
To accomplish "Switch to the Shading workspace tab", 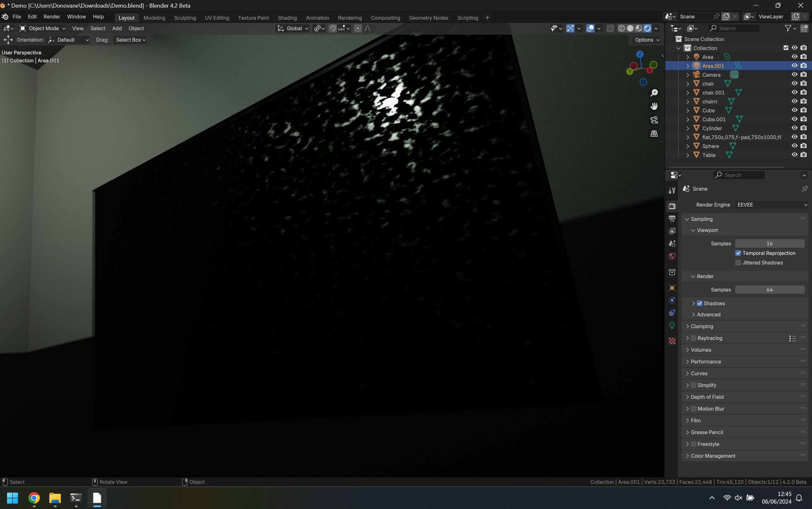I will (287, 18).
